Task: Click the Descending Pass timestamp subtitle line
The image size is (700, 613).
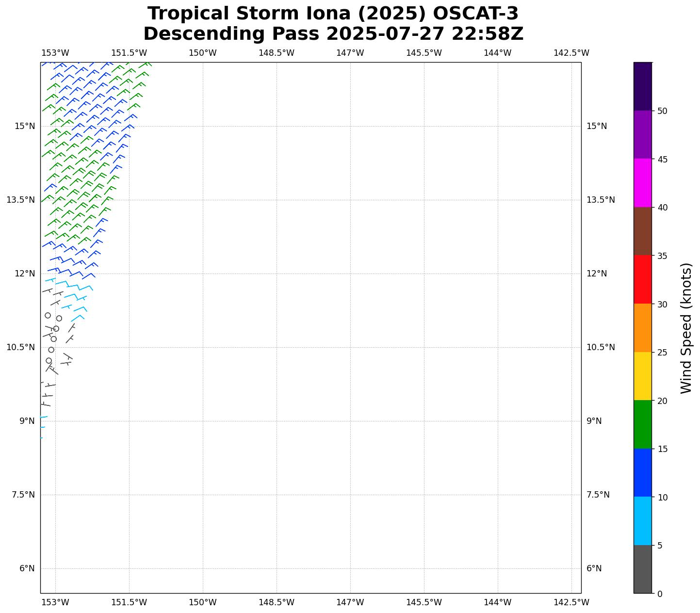Action: point(333,34)
